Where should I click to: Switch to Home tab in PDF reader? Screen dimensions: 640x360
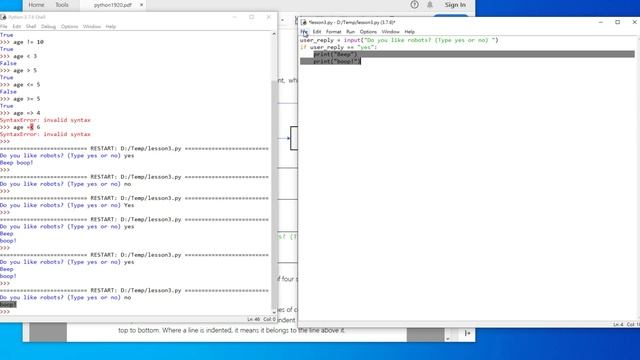tap(36, 5)
